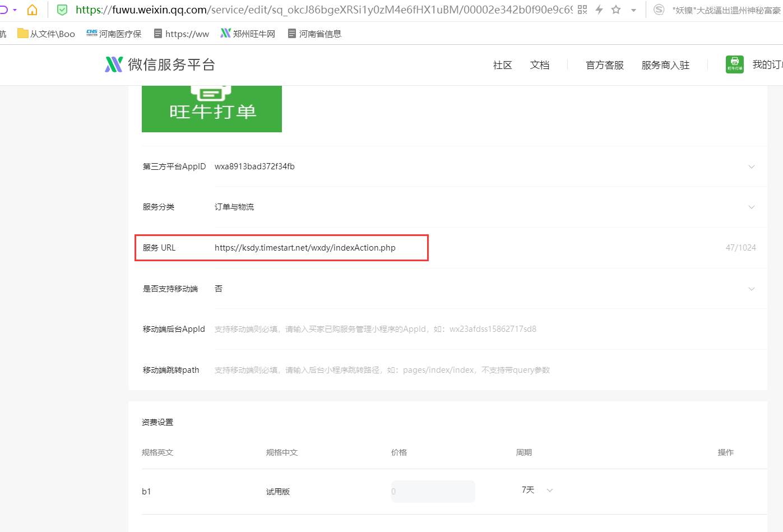Open the https://ww bookmark
This screenshot has width=783, height=532.
click(x=182, y=34)
